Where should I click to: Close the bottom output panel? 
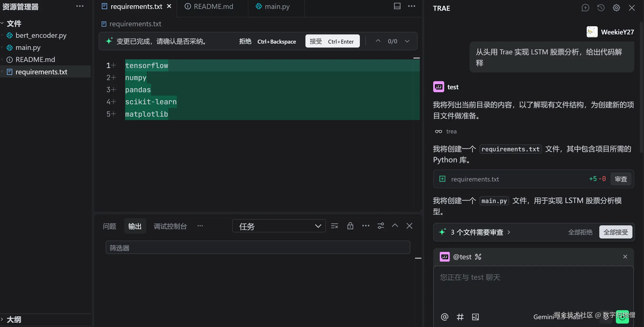[409, 226]
